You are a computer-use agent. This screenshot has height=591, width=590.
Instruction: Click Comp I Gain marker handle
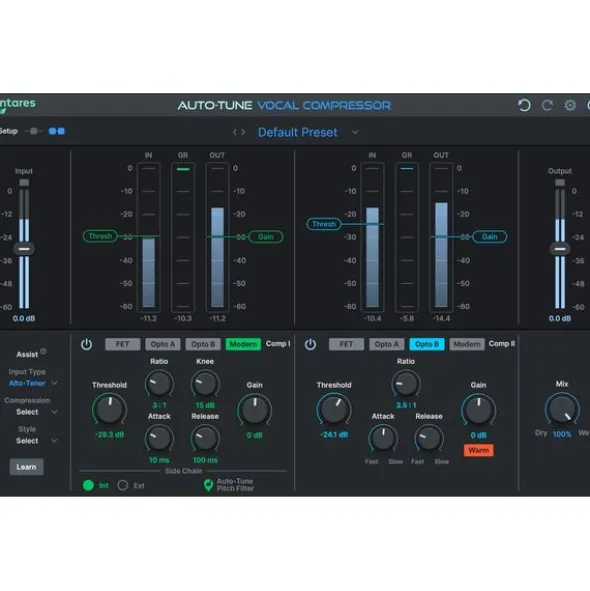coord(266,237)
